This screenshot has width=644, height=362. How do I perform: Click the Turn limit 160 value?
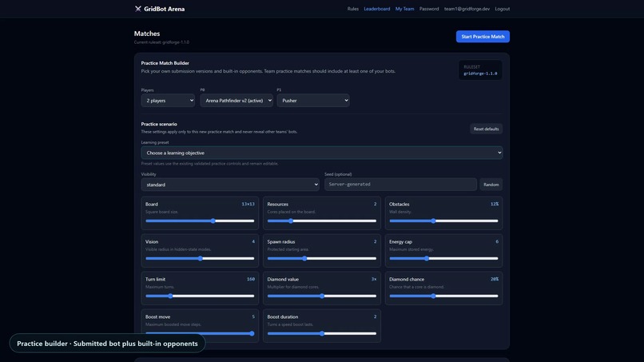point(251,279)
